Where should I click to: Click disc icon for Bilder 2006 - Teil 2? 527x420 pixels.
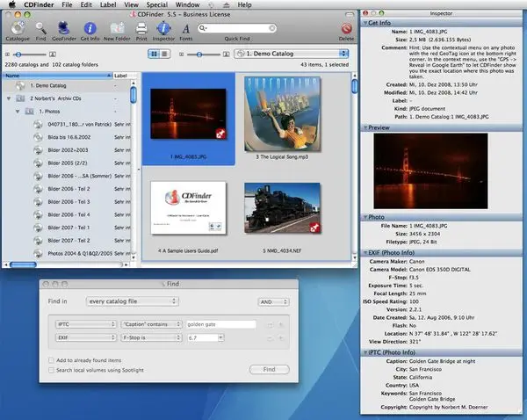coord(38,189)
